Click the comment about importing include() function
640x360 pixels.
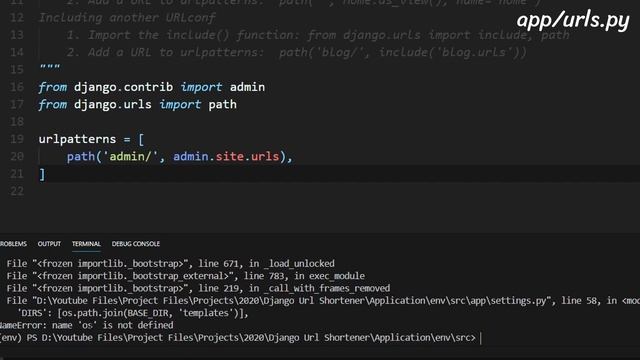click(x=318, y=35)
